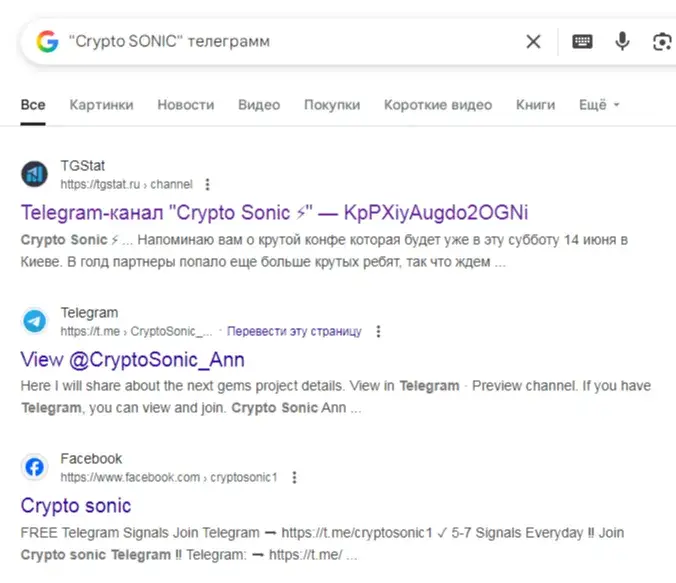Open View @CryptoSonic_Ann result link
This screenshot has width=676, height=583.
click(132, 360)
